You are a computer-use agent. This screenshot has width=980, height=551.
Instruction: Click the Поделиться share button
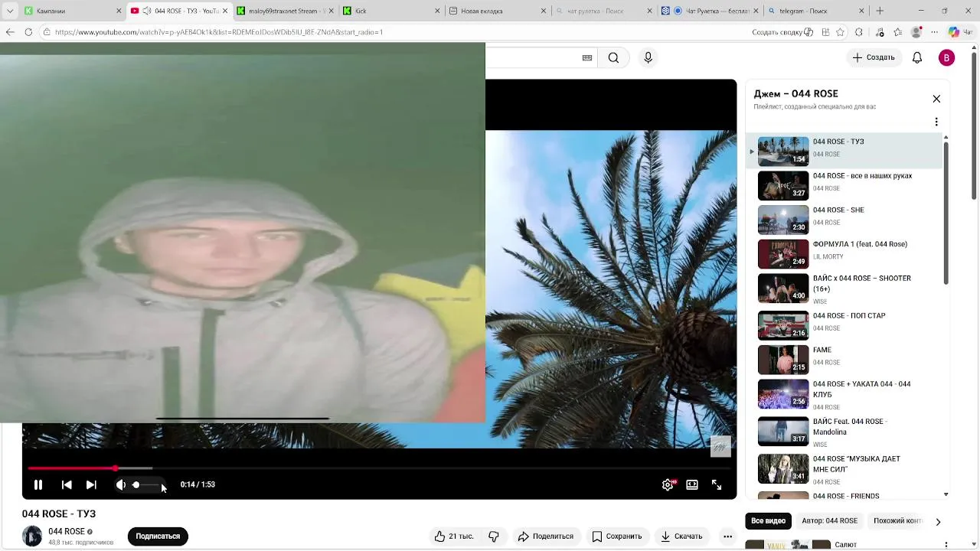546,536
